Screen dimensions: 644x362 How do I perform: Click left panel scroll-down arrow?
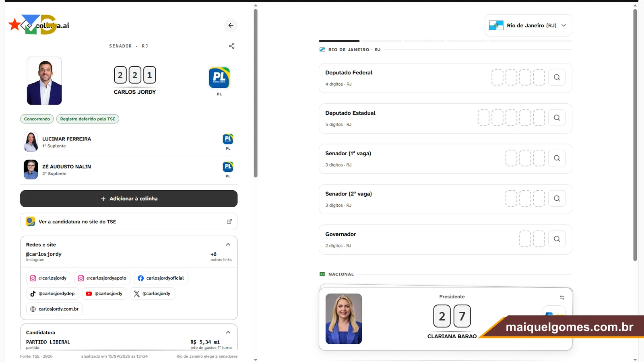point(256,360)
